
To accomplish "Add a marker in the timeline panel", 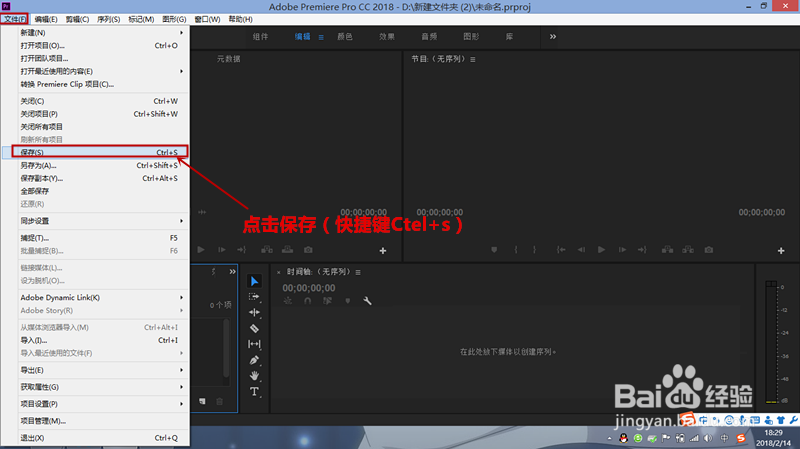I will pyautogui.click(x=348, y=301).
